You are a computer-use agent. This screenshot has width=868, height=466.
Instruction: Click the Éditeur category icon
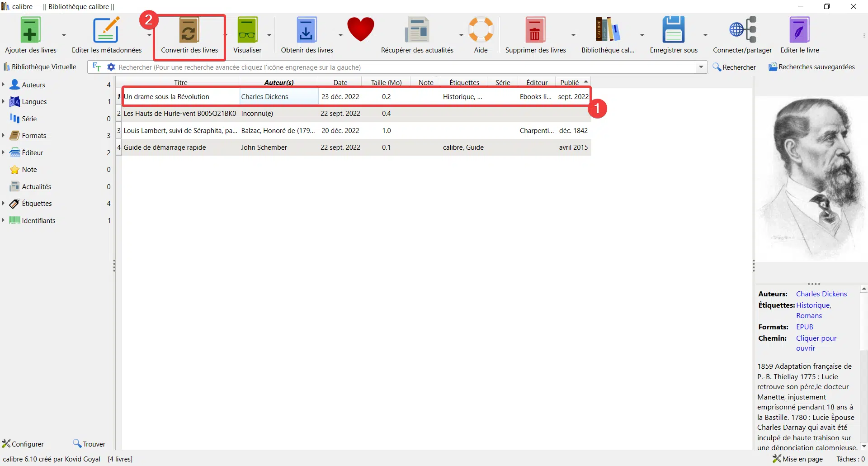tap(15, 152)
